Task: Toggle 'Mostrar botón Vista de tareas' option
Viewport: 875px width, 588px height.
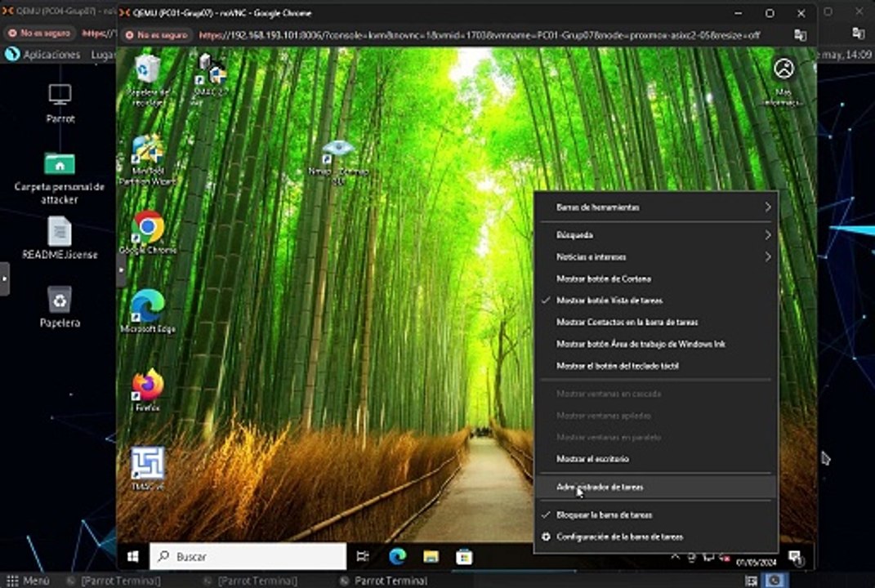Action: pos(609,301)
